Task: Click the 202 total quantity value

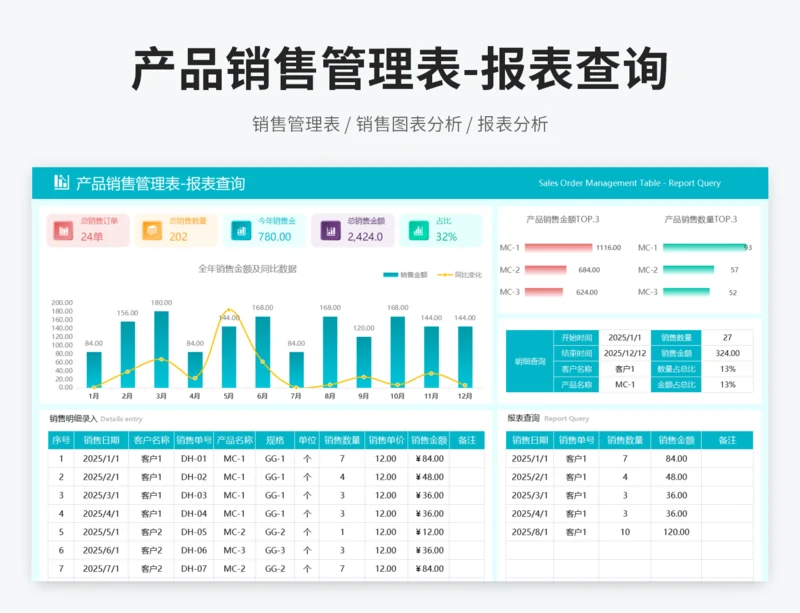Action: click(178, 237)
